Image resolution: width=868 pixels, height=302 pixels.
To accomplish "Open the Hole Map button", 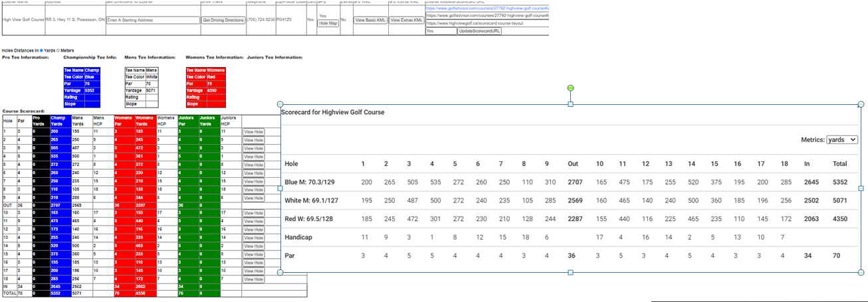I will 328,23.
